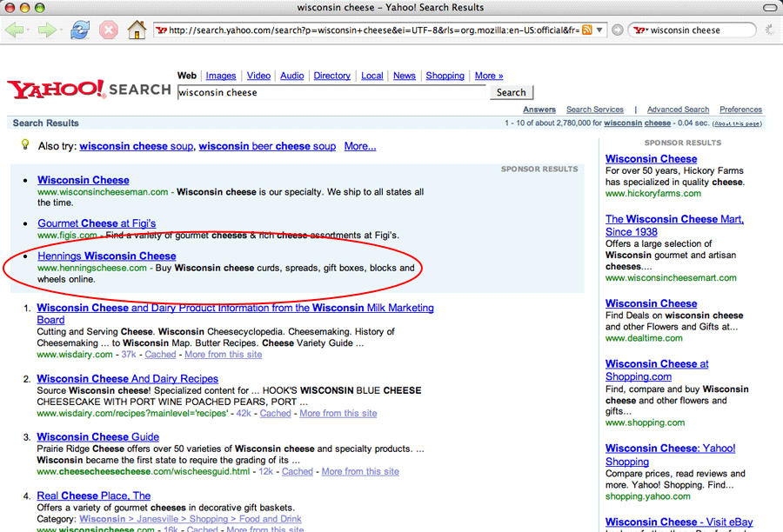Open Wisconsin Cheese And Dairy Recipes result
The image size is (783, 532).
[128, 379]
